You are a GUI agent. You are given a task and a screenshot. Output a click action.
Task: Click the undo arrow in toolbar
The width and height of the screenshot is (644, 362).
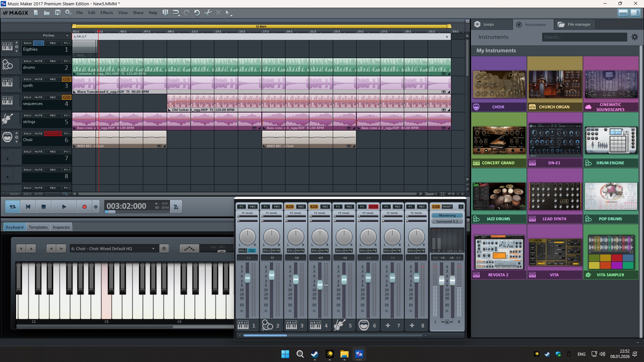pyautogui.click(x=197, y=13)
